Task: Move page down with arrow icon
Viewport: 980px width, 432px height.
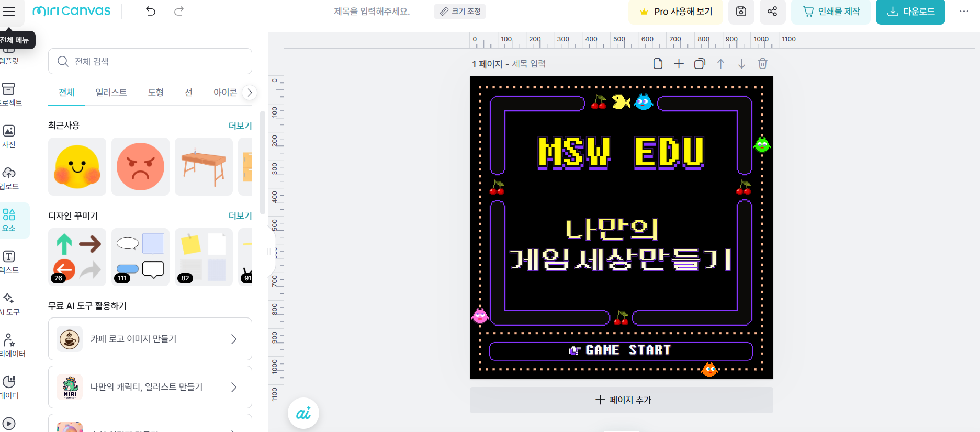Action: click(x=741, y=64)
